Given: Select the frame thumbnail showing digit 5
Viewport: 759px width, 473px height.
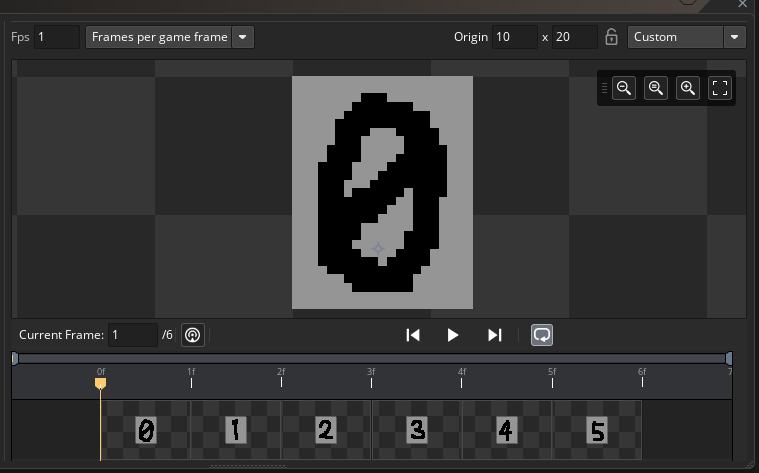Looking at the screenshot, I should (x=597, y=430).
